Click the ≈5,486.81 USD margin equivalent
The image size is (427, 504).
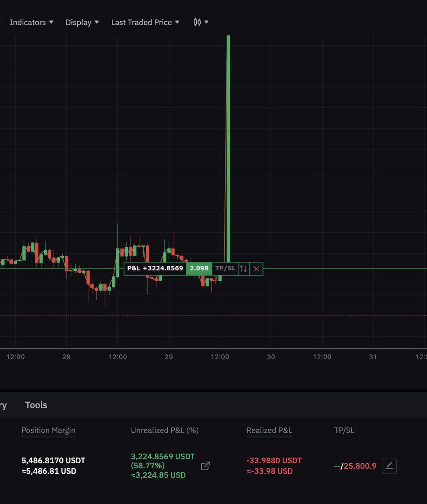tap(49, 471)
